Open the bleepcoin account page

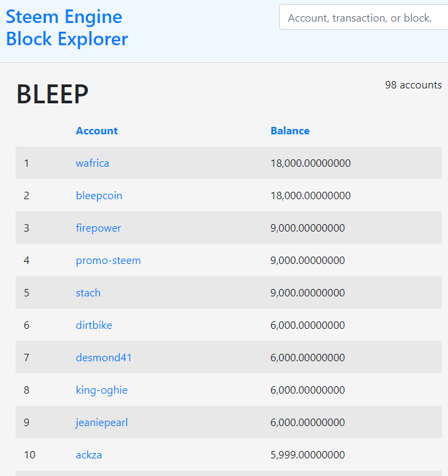(x=99, y=196)
